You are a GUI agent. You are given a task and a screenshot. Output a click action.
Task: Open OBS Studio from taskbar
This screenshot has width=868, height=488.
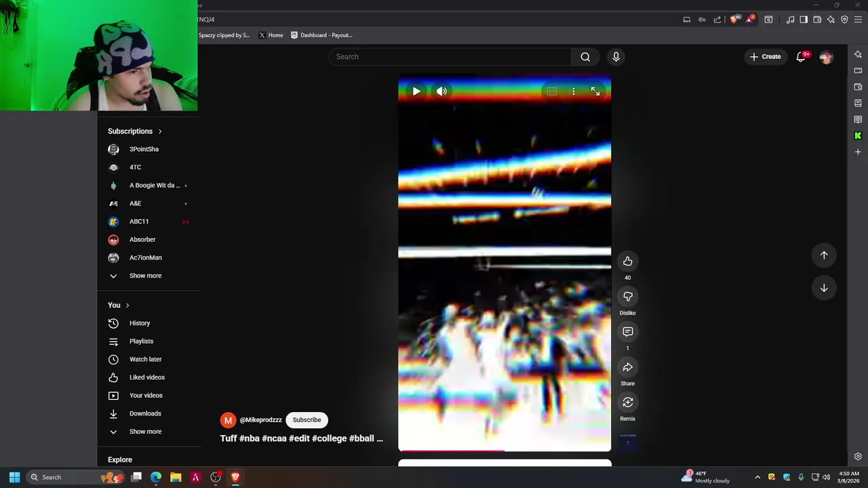(x=216, y=477)
